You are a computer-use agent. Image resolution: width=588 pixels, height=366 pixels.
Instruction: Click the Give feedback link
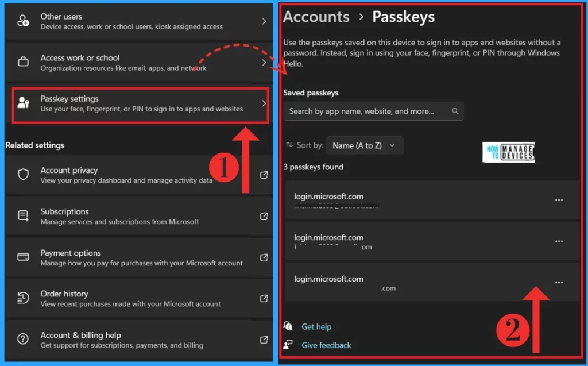326,345
